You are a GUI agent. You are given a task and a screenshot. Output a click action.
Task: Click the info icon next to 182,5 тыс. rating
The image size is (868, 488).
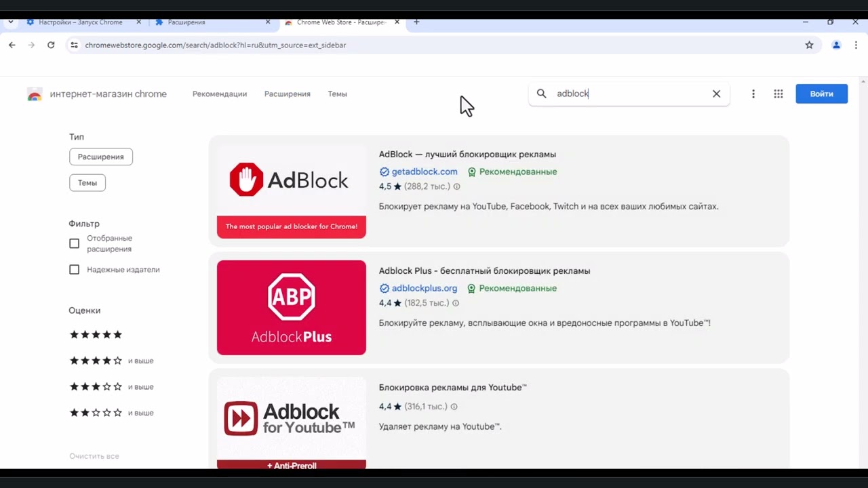pos(456,303)
